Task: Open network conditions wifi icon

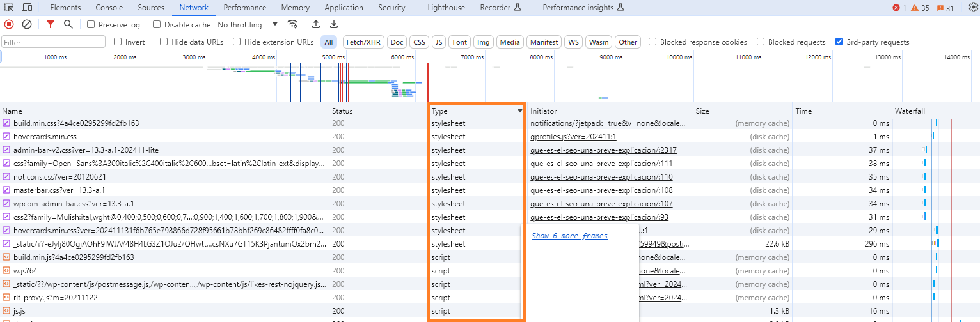Action: 293,24
